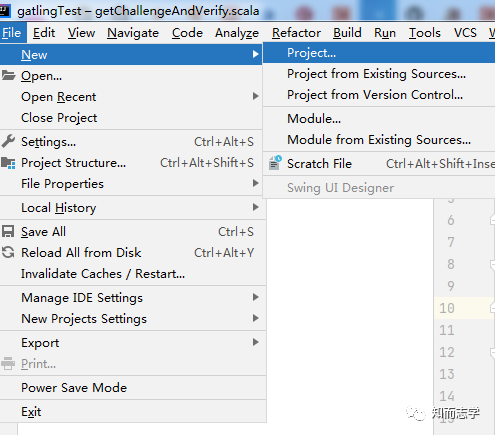Click the wrench icon next to Settings
Screen dimensions: 495x435
pyautogui.click(x=8, y=141)
